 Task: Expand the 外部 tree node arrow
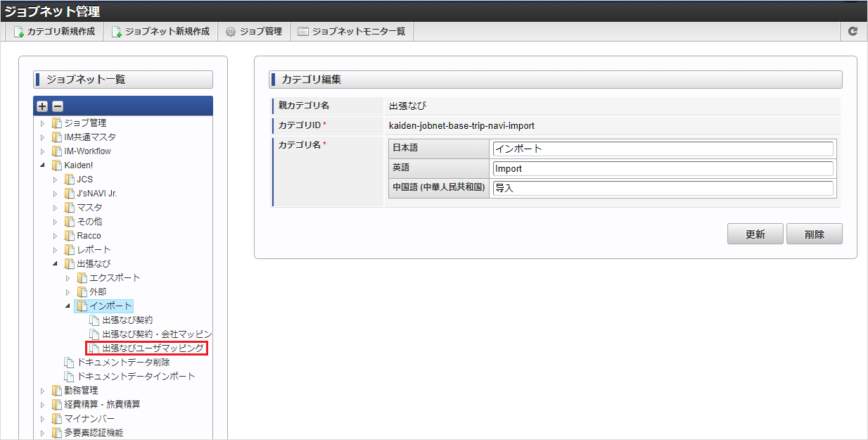pyautogui.click(x=68, y=292)
